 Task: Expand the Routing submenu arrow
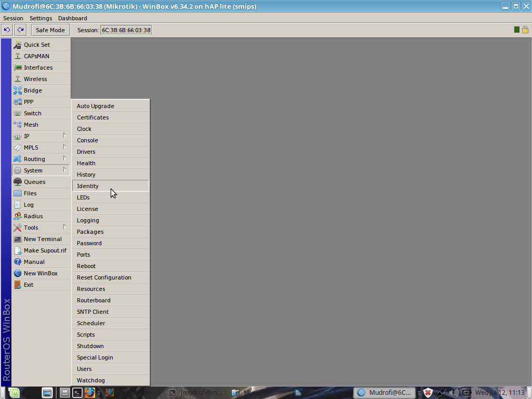coord(64,158)
